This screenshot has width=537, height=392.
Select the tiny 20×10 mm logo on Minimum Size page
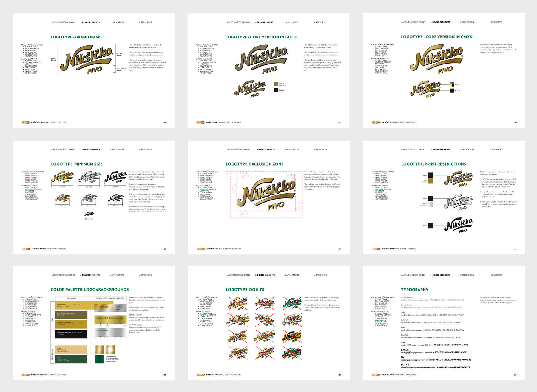coord(89,214)
